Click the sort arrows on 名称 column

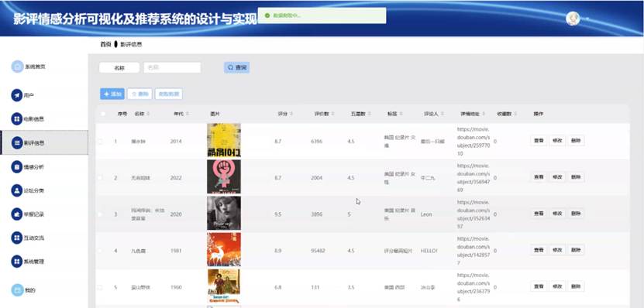coord(148,114)
